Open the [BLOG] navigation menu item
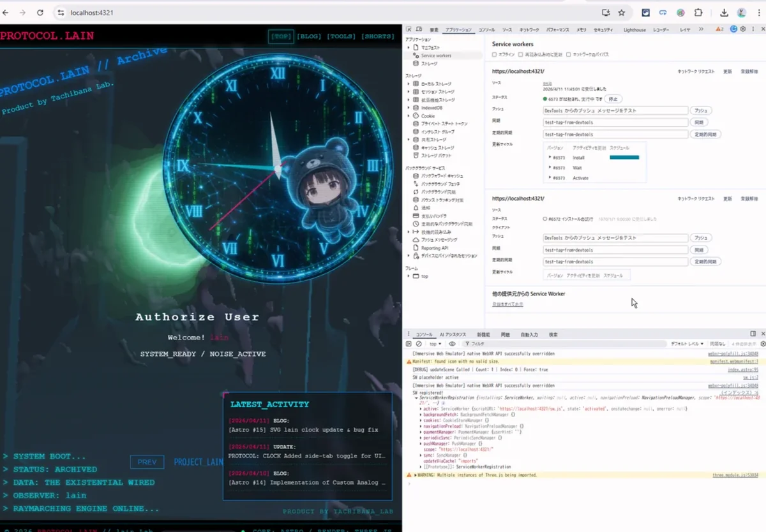The width and height of the screenshot is (766, 532). pyautogui.click(x=309, y=36)
